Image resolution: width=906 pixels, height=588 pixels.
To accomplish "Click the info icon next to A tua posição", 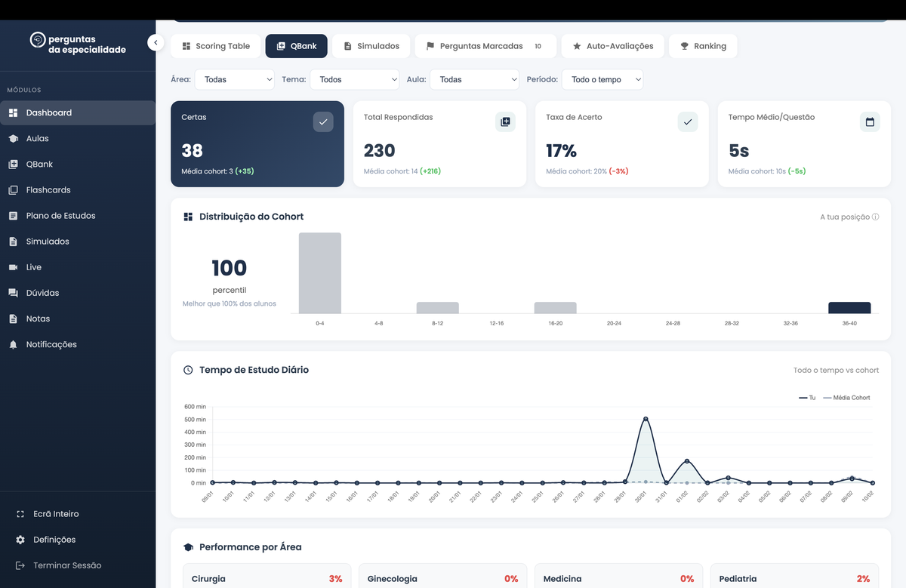I will point(875,217).
